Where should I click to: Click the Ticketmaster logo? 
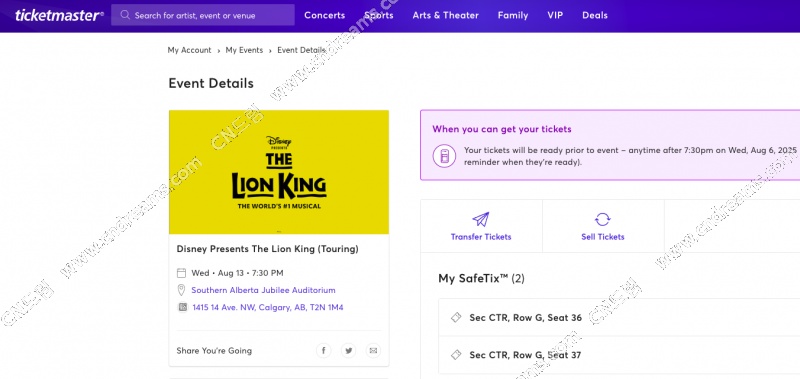[x=59, y=15]
